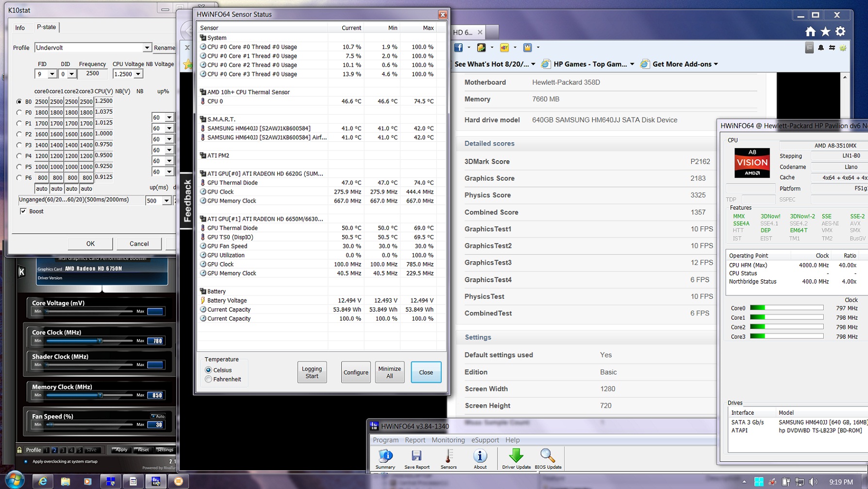Screen dimensions: 868x489
Task: Click the bell notification icon in browser toolbar
Action: pyautogui.click(x=821, y=48)
